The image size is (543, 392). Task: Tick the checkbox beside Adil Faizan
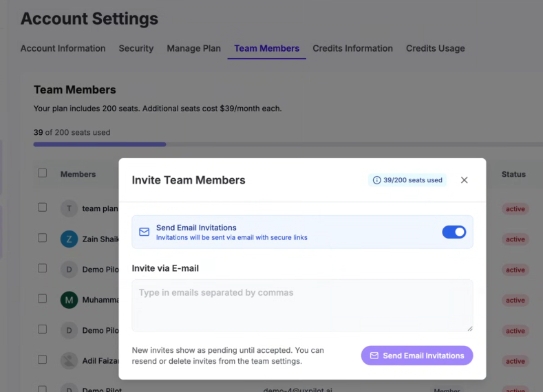click(43, 360)
